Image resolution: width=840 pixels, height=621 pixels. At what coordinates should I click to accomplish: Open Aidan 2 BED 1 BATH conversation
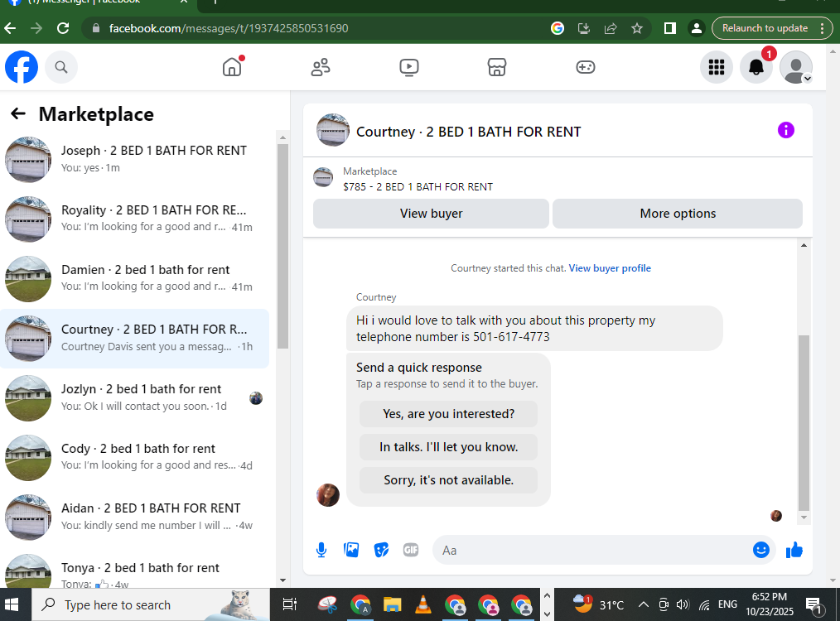pyautogui.click(x=134, y=517)
